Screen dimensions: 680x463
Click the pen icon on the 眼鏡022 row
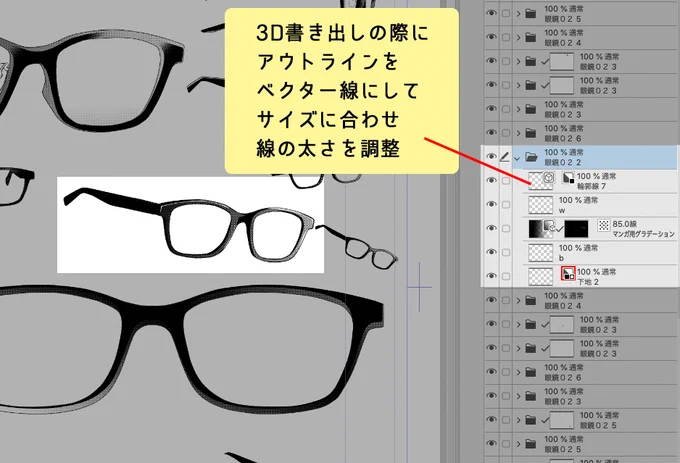point(504,157)
